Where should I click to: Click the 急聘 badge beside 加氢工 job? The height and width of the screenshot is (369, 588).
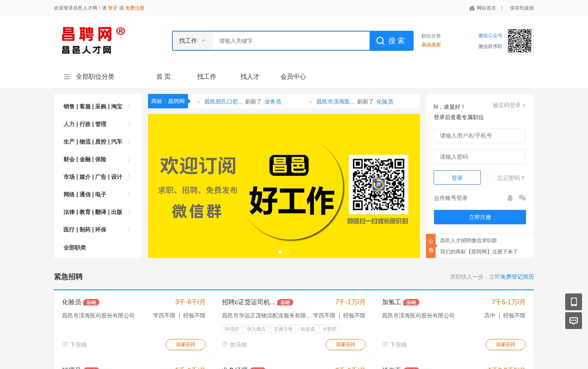click(411, 303)
